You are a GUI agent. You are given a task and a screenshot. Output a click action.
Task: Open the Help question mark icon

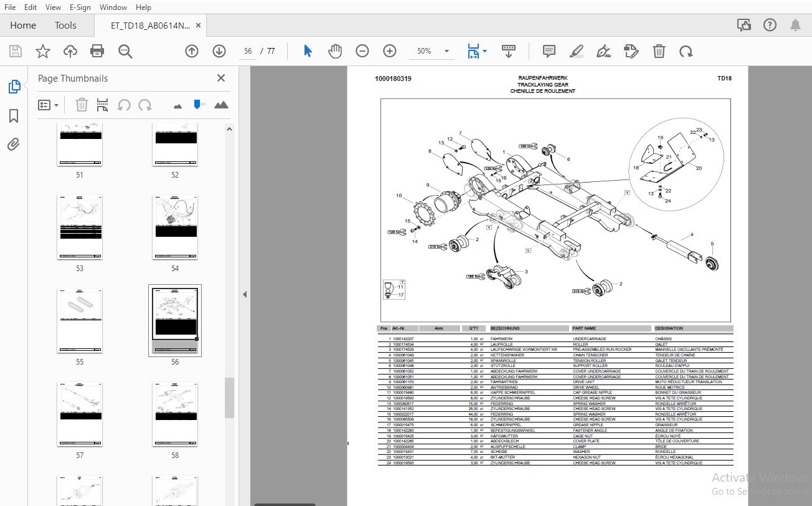pos(770,25)
